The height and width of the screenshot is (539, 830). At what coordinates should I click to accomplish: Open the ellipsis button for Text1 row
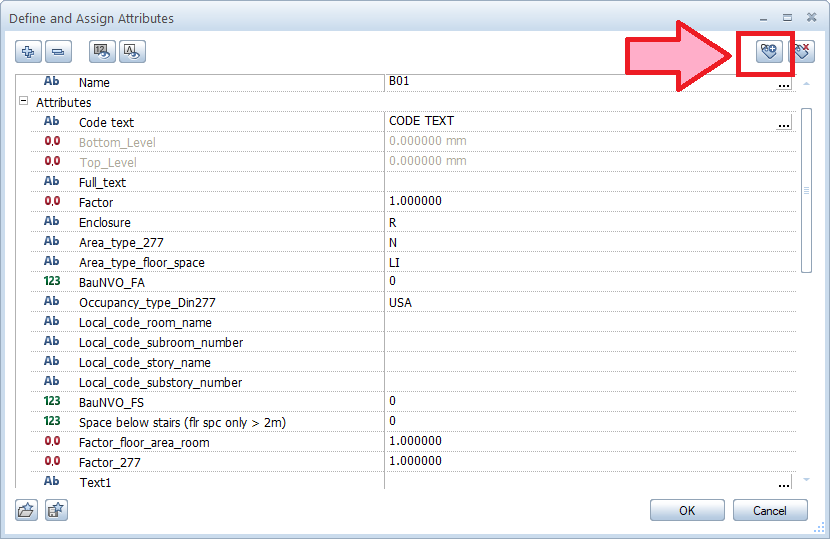(784, 484)
